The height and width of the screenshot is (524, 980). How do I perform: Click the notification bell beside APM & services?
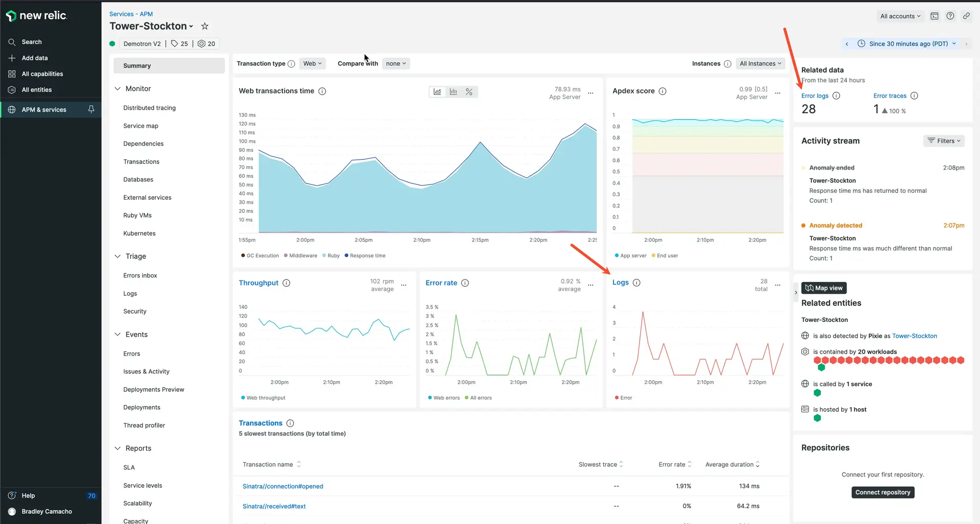[91, 109]
